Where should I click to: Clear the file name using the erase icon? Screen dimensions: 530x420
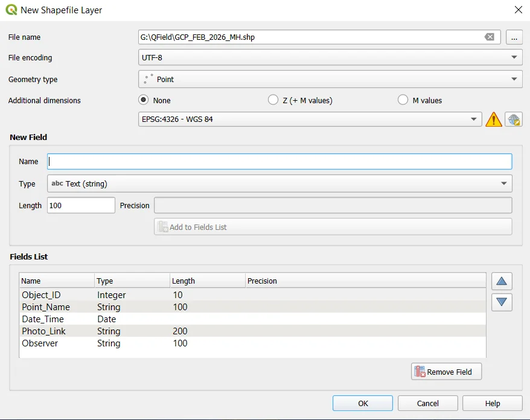[489, 37]
